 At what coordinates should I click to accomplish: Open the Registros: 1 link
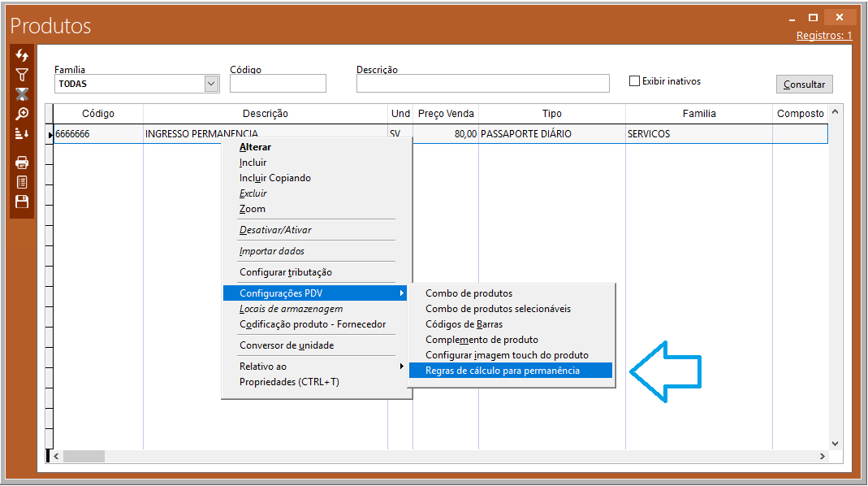point(823,36)
